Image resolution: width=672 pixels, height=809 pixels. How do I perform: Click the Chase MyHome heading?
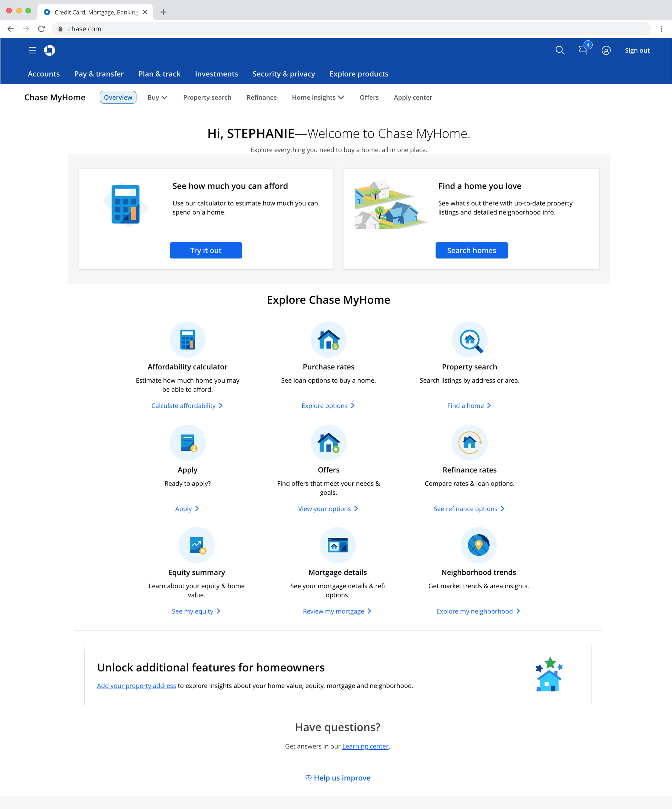(55, 98)
